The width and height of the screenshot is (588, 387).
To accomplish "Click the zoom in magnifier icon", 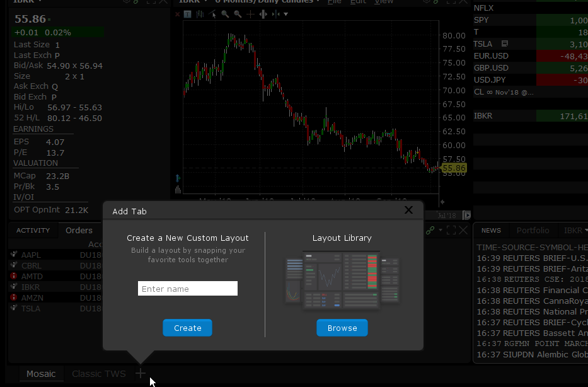I will pyautogui.click(x=225, y=14).
